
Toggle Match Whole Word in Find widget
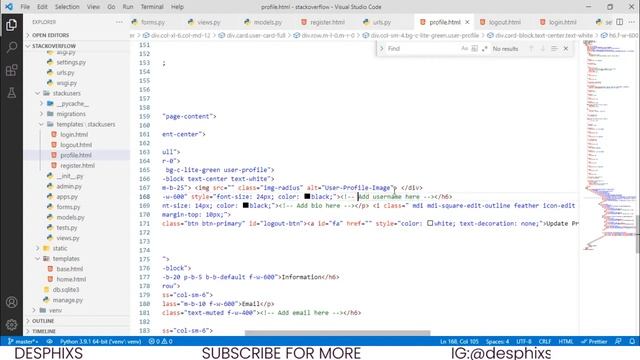474,49
